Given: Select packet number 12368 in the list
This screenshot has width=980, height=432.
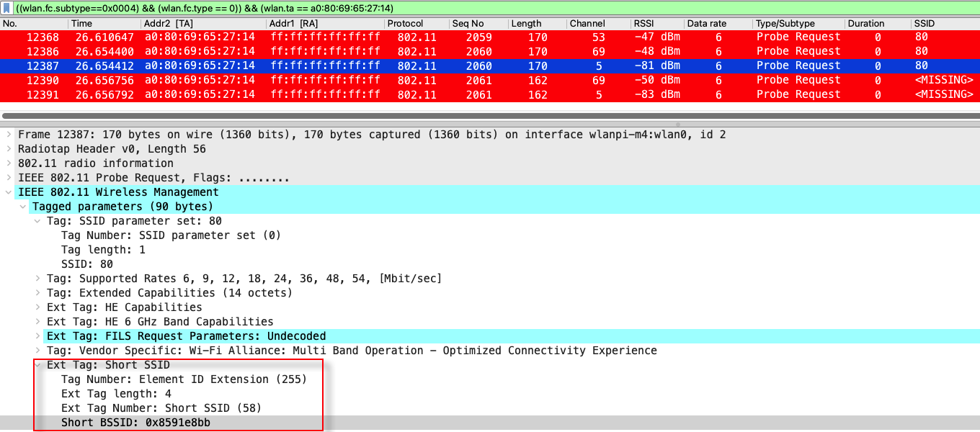Looking at the screenshot, I should (x=43, y=37).
